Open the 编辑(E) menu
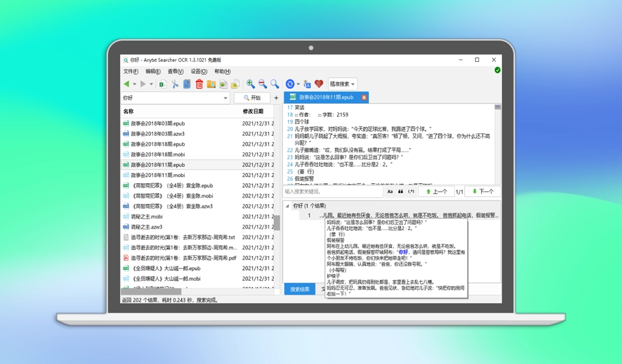The height and width of the screenshot is (364, 622). pos(153,72)
